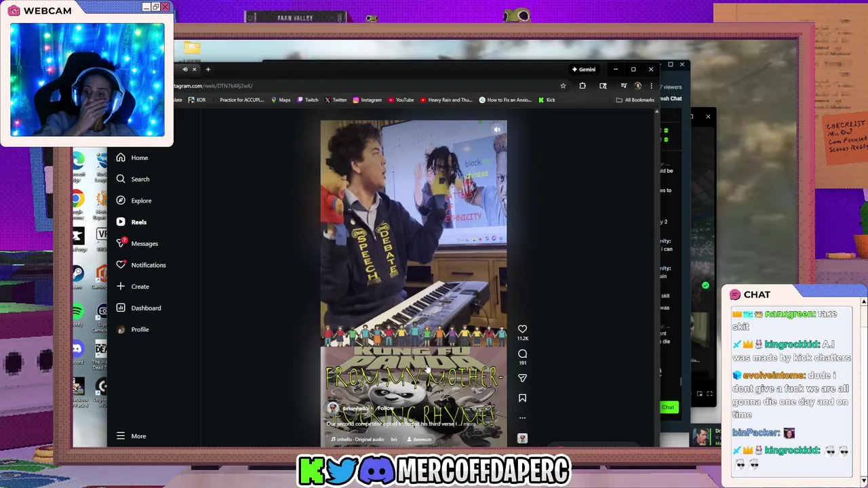The width and height of the screenshot is (868, 488).
Task: Expand the All Bookmarks folder
Action: click(x=635, y=100)
